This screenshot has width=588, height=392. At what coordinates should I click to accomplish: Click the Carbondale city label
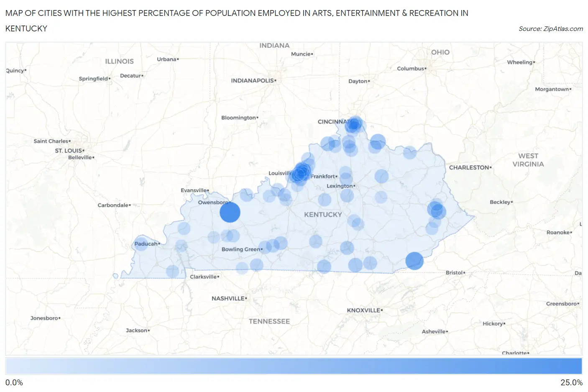click(x=113, y=205)
